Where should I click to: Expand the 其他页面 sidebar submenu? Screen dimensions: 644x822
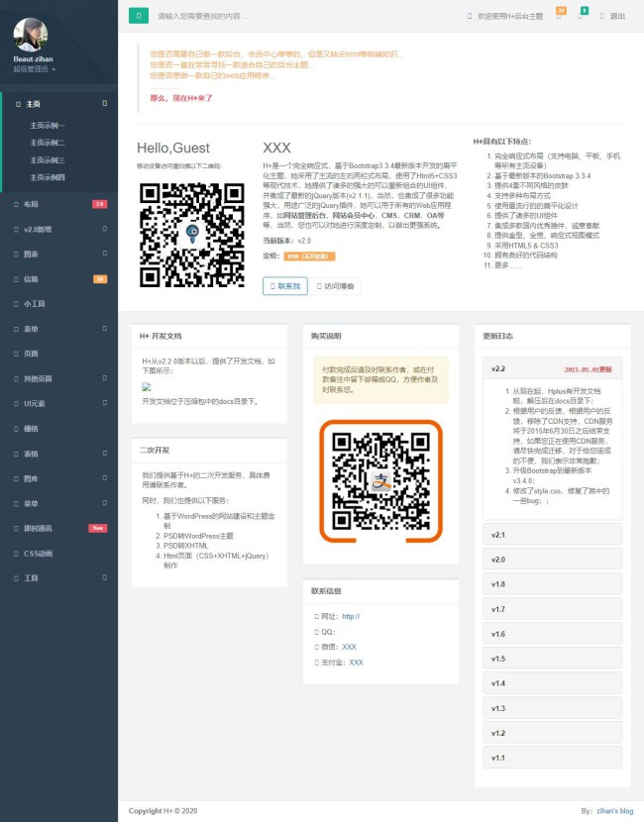click(104, 378)
